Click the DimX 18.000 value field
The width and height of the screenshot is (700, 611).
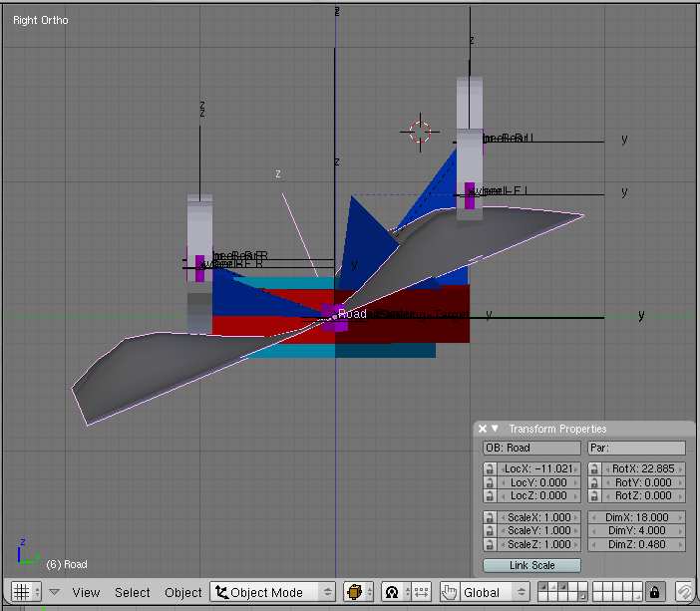[636, 517]
